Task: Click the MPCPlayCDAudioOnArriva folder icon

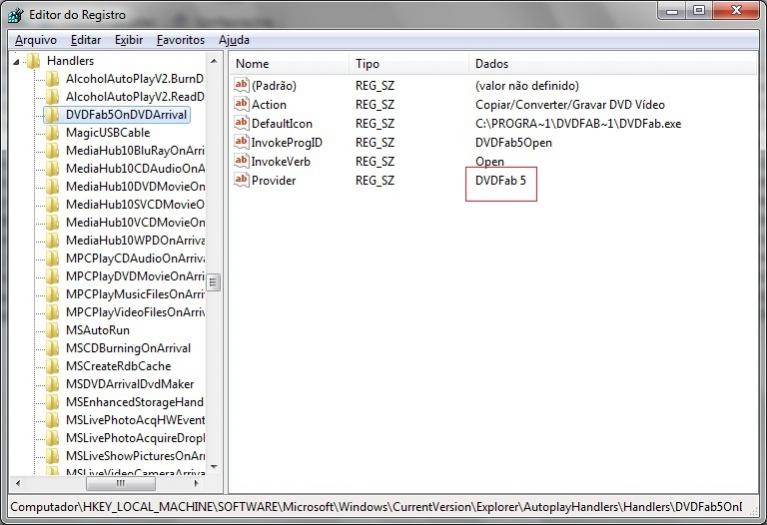Action: (x=52, y=258)
